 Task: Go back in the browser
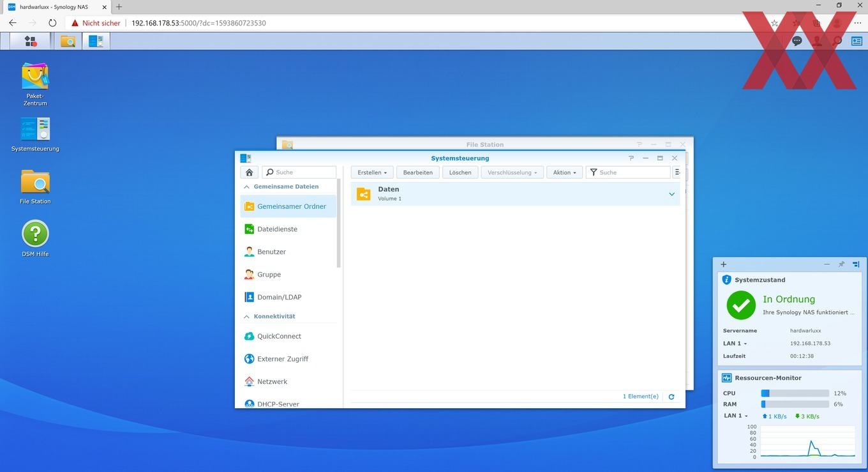click(13, 23)
